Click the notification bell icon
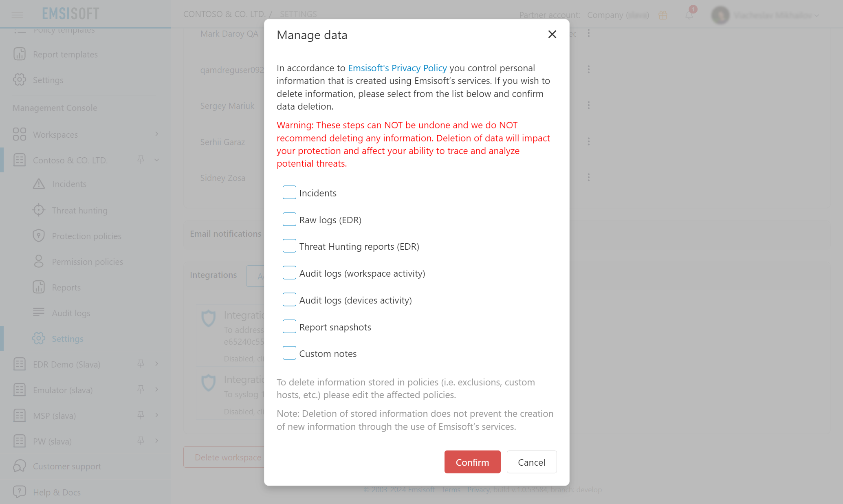This screenshot has width=843, height=504. [x=689, y=15]
